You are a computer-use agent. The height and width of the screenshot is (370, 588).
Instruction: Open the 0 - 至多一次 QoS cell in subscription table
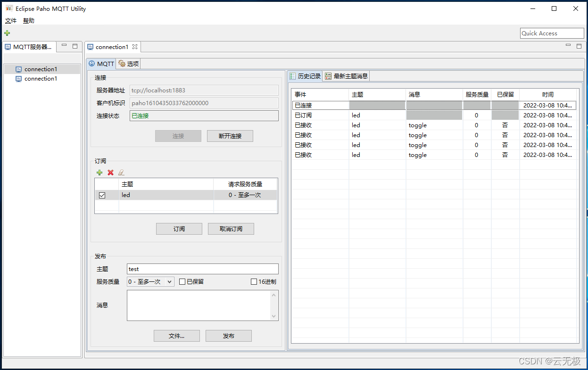coord(245,195)
